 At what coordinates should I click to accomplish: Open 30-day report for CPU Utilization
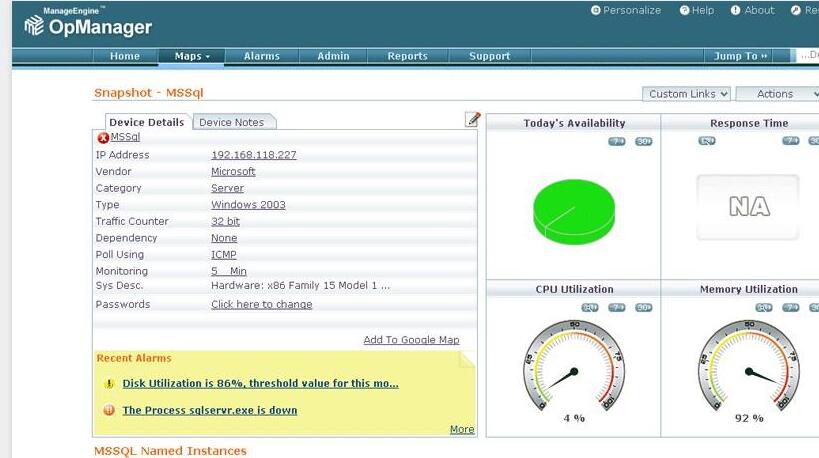tap(644, 308)
